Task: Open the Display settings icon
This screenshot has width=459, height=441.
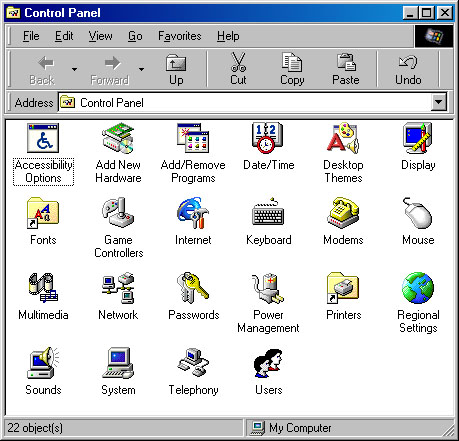Action: [x=418, y=138]
